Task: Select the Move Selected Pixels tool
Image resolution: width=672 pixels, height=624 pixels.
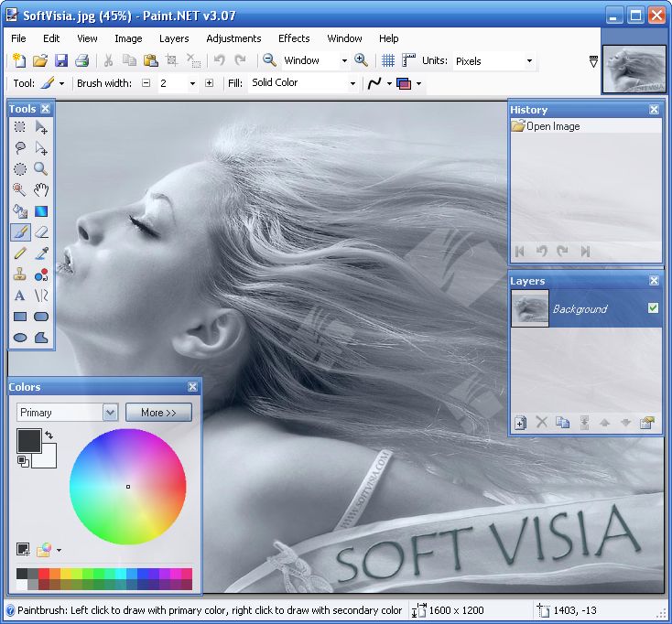Action: [x=41, y=127]
